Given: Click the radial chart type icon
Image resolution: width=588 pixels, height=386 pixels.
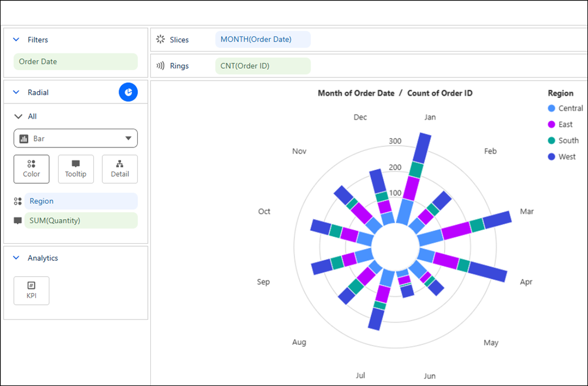Looking at the screenshot, I should (129, 92).
